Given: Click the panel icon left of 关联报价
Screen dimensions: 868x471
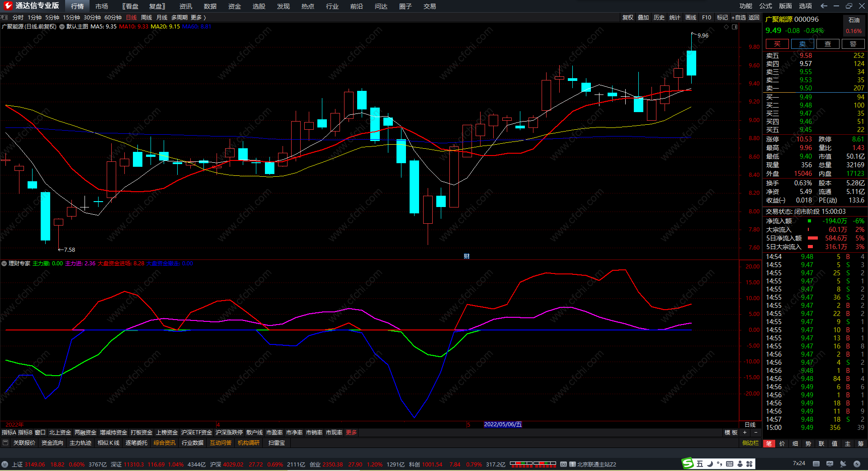Looking at the screenshot, I should point(5,443).
